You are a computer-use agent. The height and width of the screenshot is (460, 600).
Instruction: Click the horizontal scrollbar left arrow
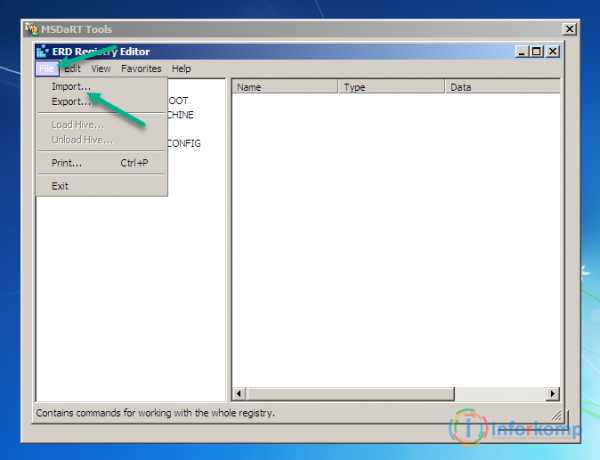click(239, 394)
